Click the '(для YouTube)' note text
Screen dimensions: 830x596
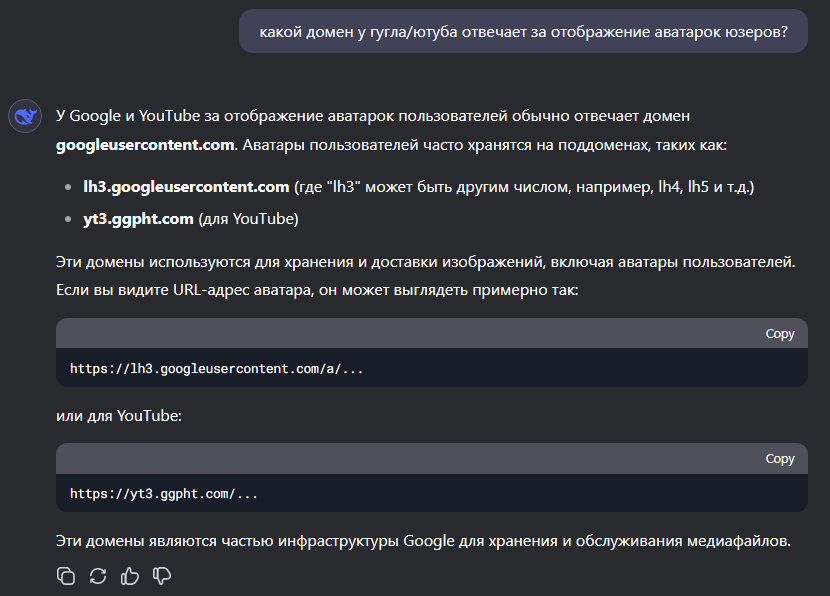[248, 219]
